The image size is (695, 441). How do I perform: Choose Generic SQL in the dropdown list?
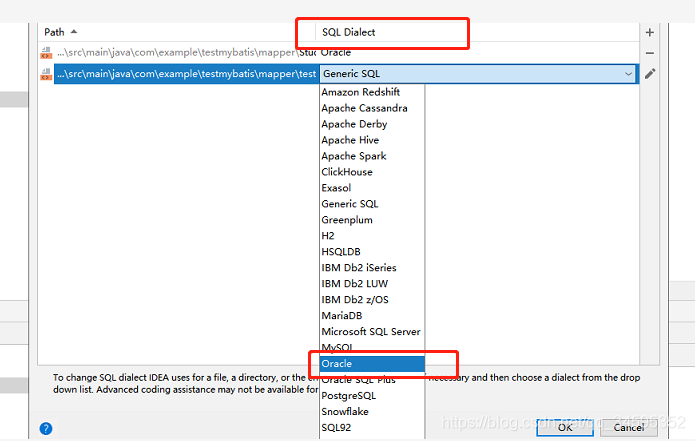(371, 204)
